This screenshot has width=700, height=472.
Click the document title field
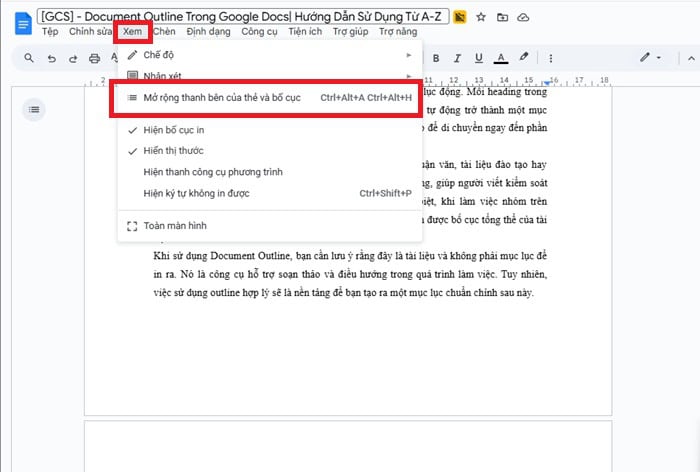[243, 17]
